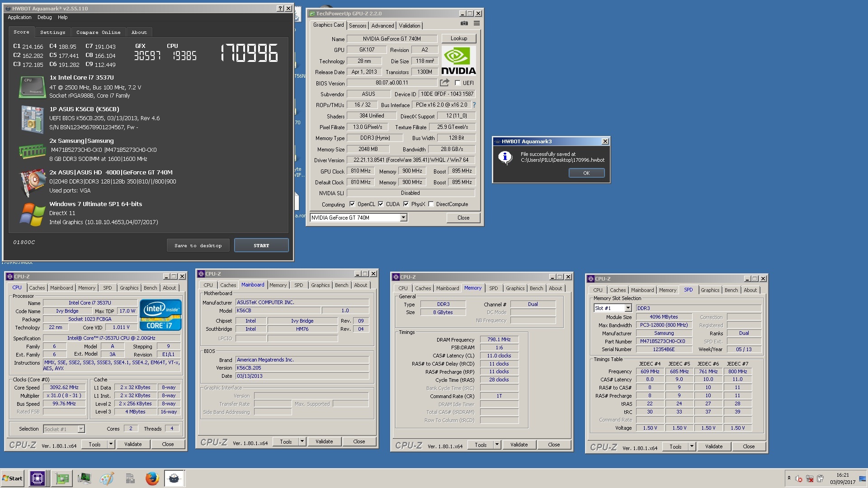Click the motherboard icon in Aquamark3
The width and height of the screenshot is (868, 488).
(32, 119)
